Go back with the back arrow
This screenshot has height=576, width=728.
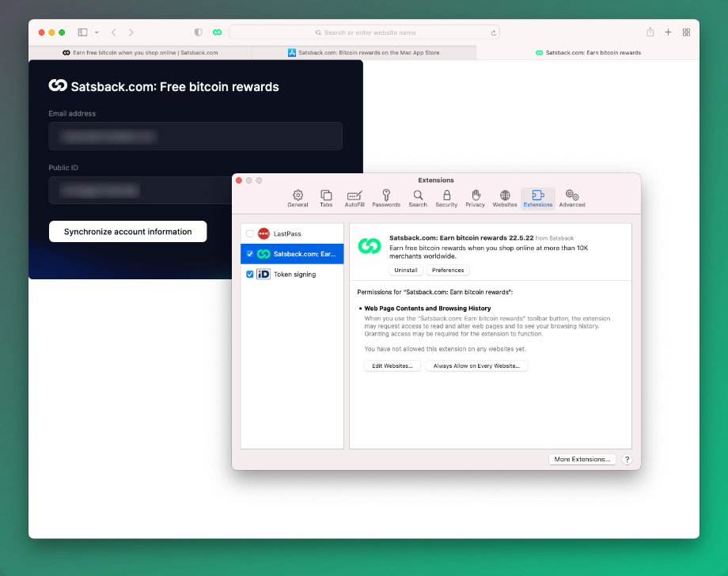[114, 32]
